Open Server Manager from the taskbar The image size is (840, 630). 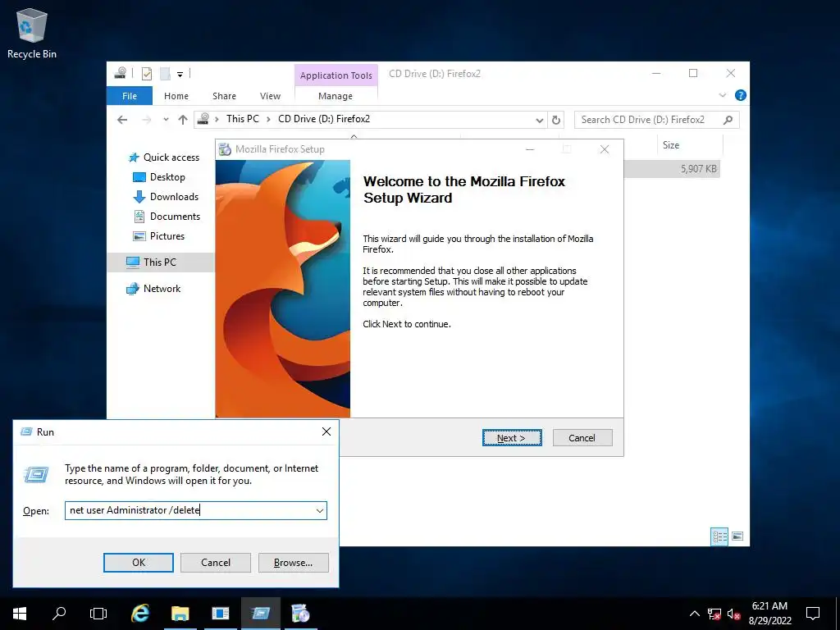220,614
